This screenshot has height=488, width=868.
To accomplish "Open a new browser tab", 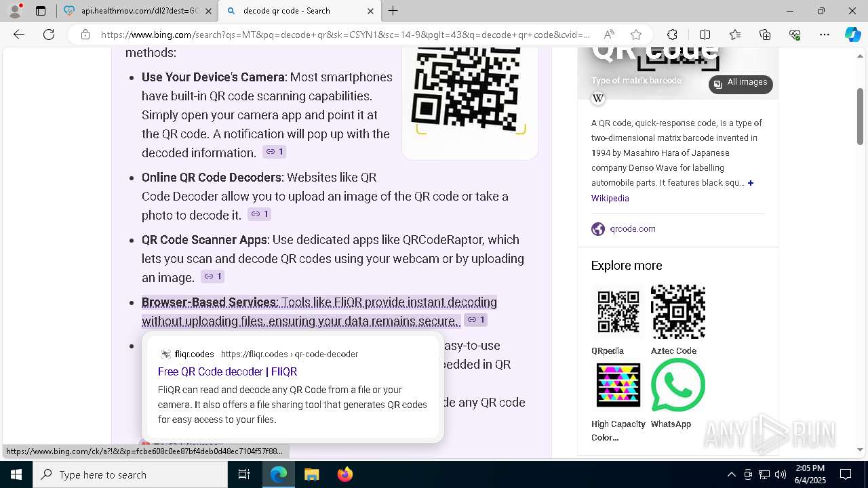I will pyautogui.click(x=393, y=11).
